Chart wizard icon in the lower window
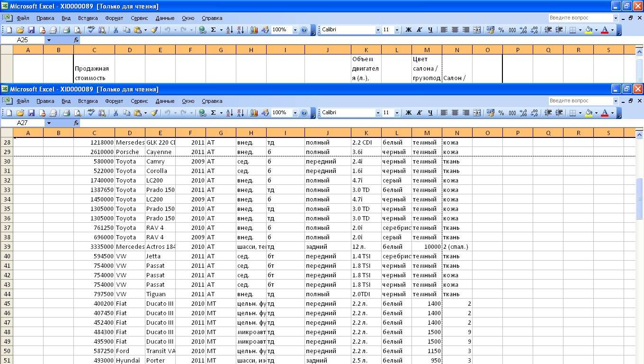The width and height of the screenshot is (644, 364). click(x=254, y=113)
